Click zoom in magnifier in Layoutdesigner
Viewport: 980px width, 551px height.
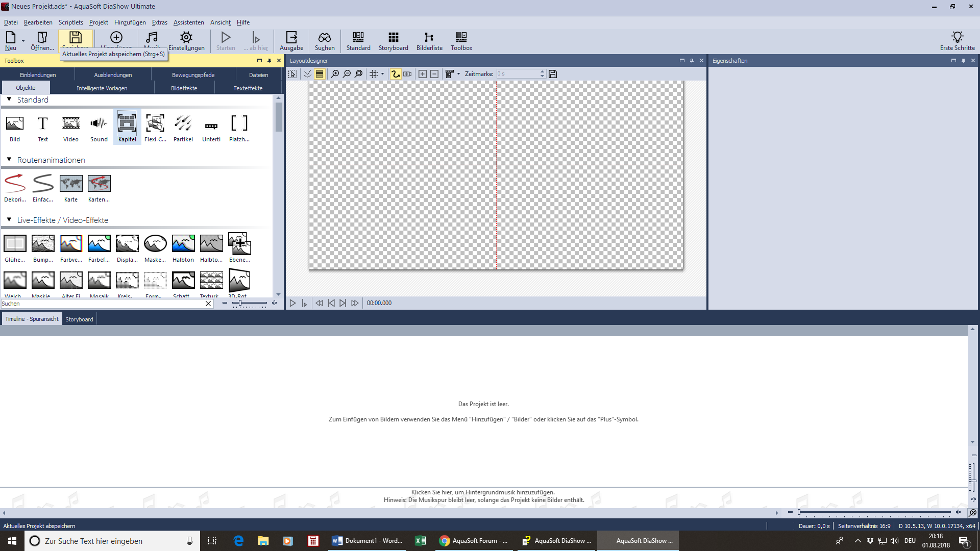tap(335, 74)
